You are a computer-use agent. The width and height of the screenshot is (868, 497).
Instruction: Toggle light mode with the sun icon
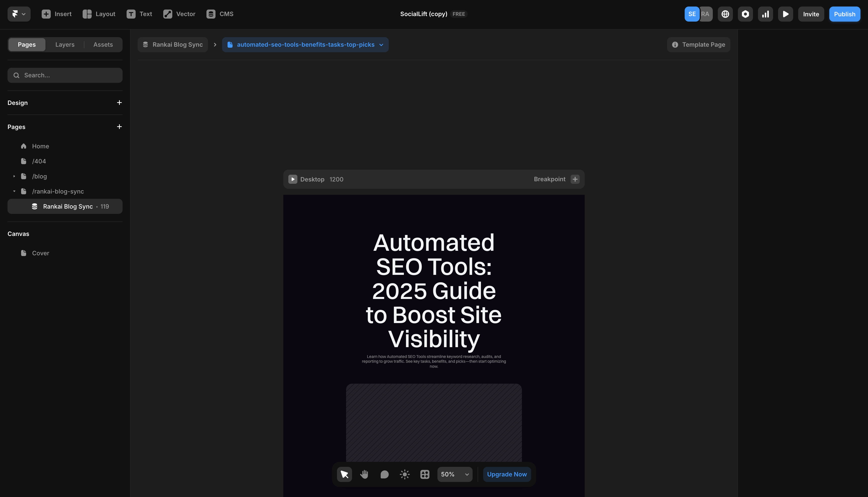404,474
